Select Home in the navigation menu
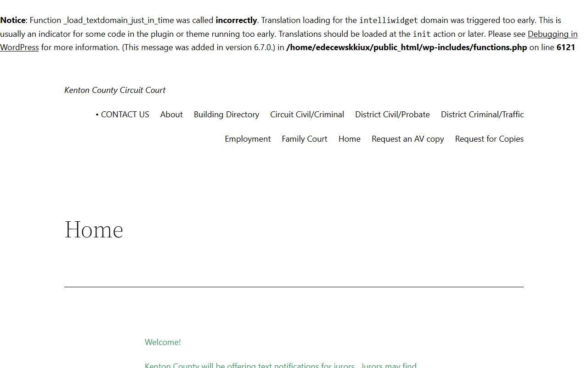The image size is (588, 368). (349, 139)
